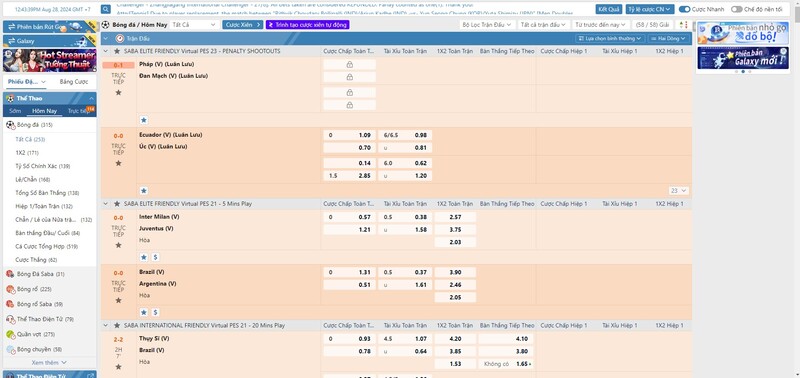
Task: Click locked odds cell for Pháp
Action: click(349, 65)
